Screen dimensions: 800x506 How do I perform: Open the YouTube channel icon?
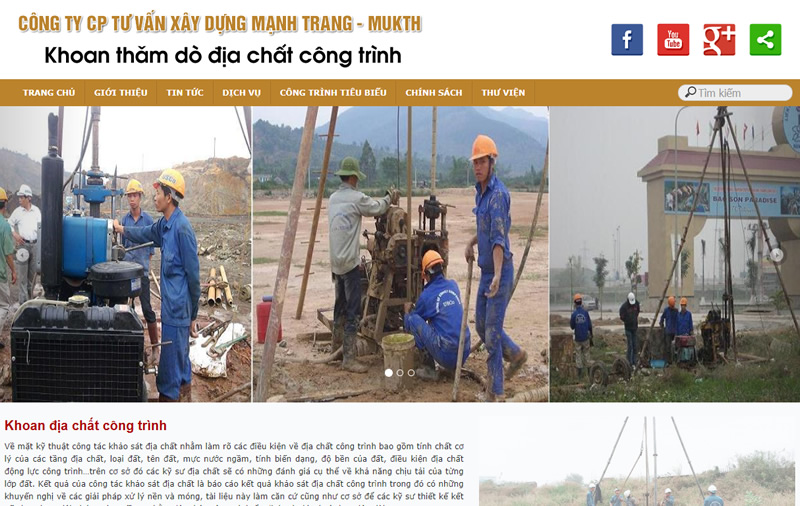pos(673,40)
